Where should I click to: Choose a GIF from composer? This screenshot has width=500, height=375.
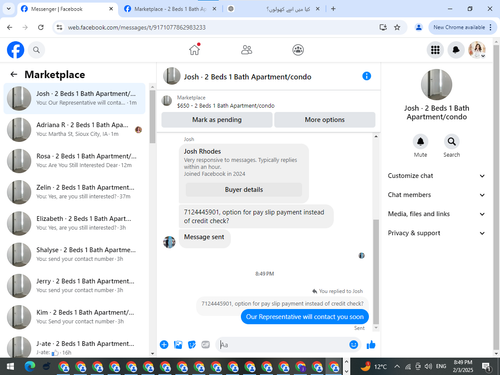coord(206,345)
